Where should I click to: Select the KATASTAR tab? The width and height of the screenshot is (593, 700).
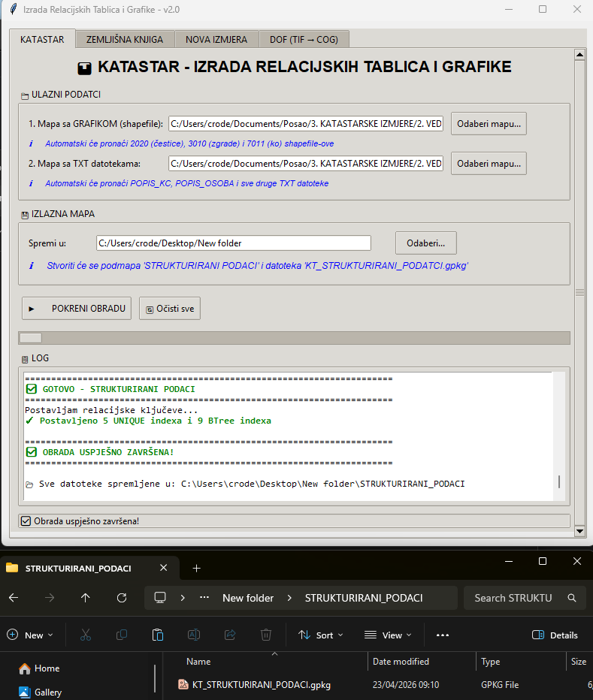pos(42,39)
